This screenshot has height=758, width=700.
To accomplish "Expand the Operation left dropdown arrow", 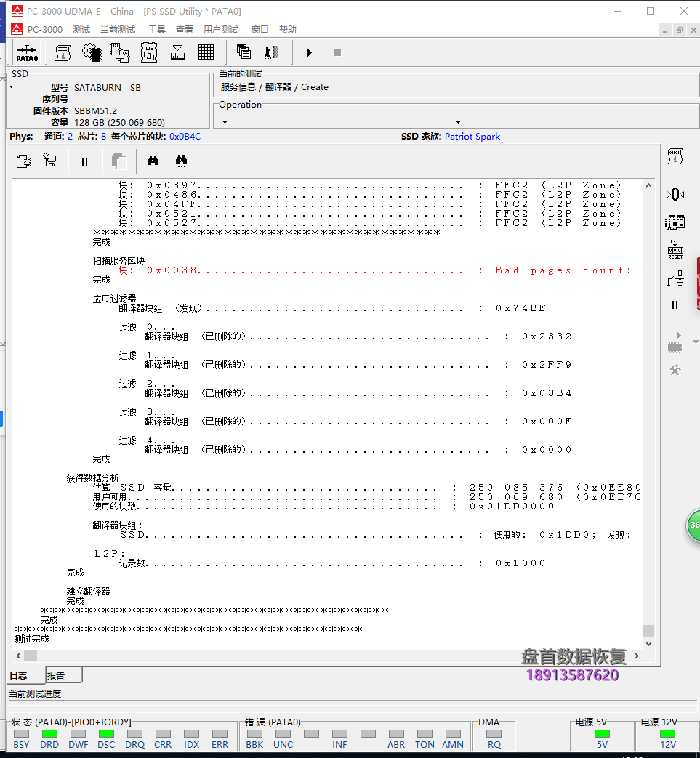I will [225, 123].
